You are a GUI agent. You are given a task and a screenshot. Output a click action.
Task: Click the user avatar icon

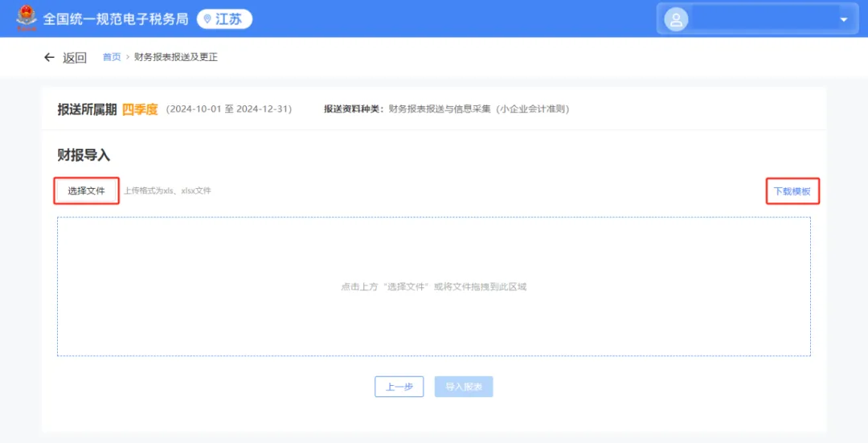[677, 19]
